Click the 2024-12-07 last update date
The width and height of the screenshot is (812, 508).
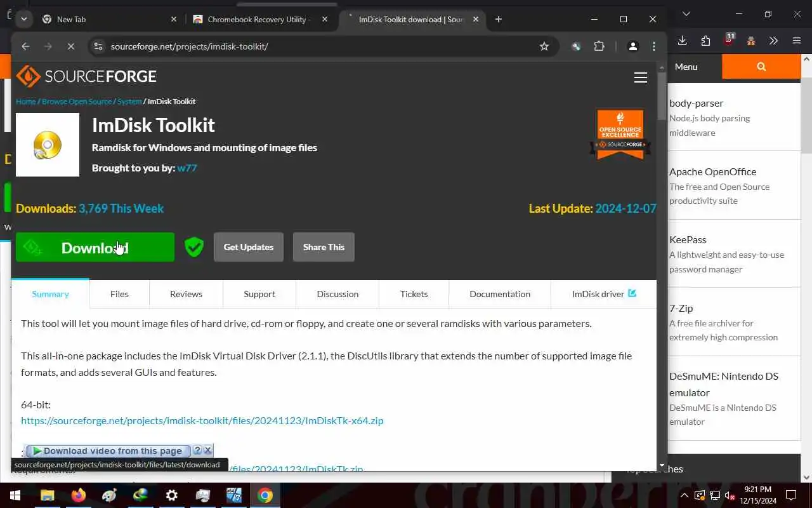(x=625, y=208)
